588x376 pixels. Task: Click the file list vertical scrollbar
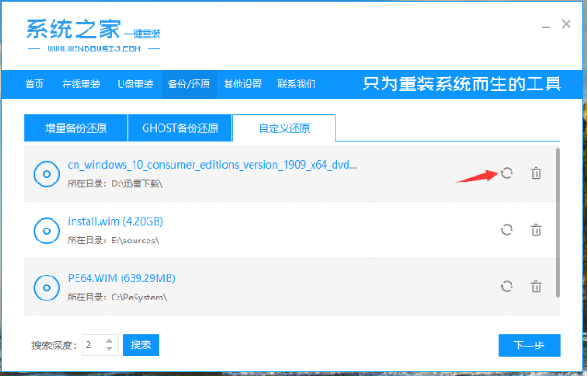557,221
